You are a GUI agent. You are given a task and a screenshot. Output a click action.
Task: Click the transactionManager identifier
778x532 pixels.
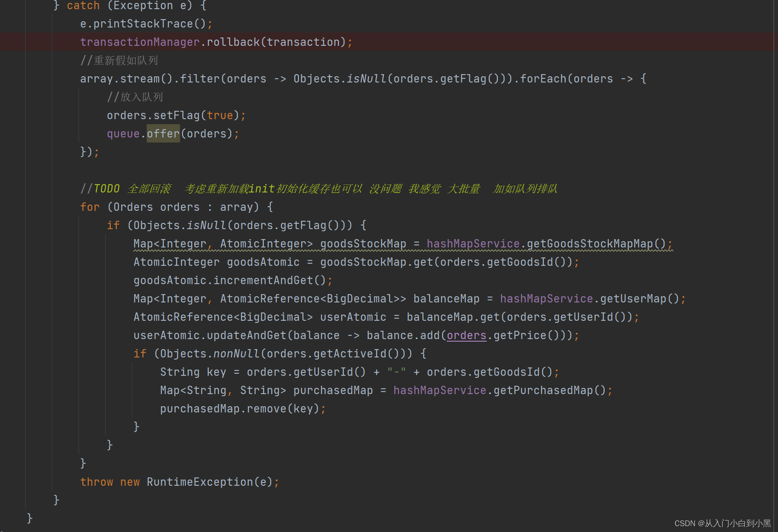(140, 42)
